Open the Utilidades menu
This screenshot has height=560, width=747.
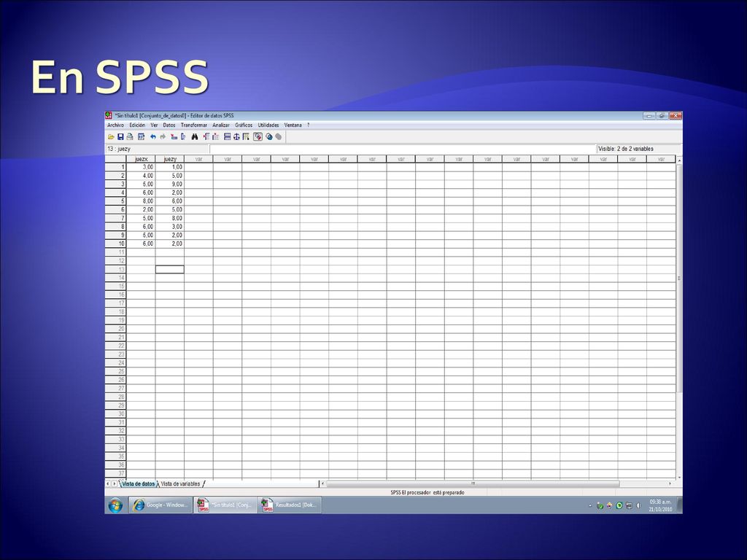tap(268, 125)
